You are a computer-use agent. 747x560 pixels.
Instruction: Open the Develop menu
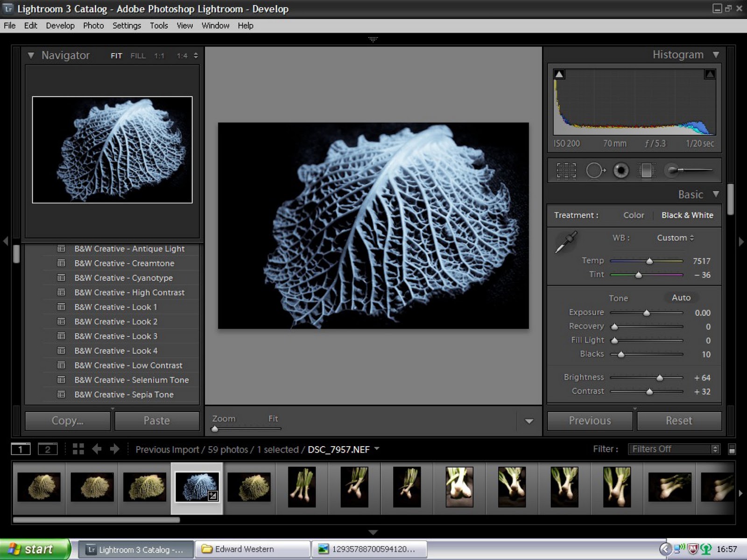[x=60, y=26]
